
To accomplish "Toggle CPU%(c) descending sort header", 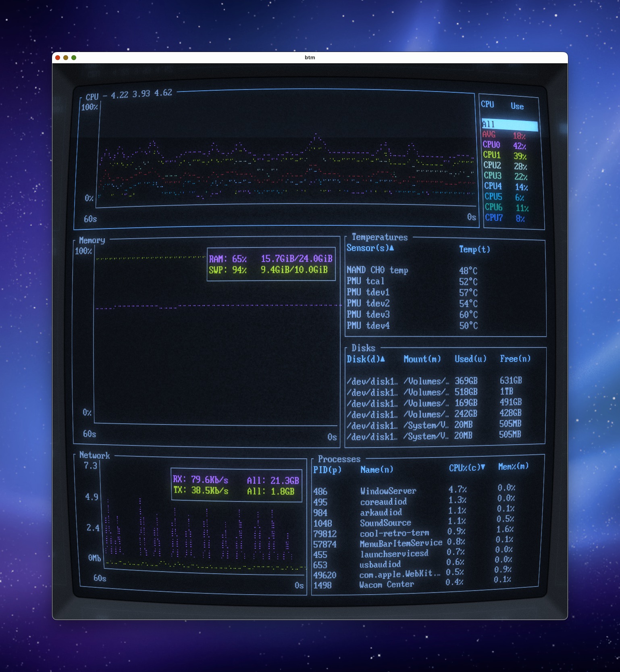I will (x=466, y=468).
